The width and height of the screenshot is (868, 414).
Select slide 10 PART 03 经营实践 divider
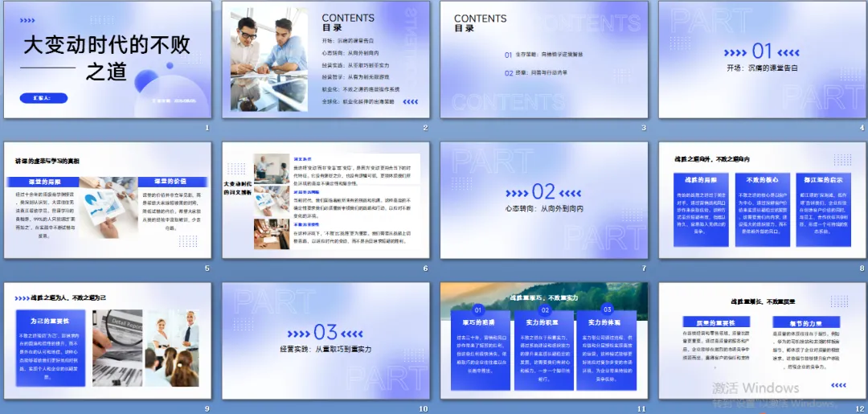click(325, 341)
